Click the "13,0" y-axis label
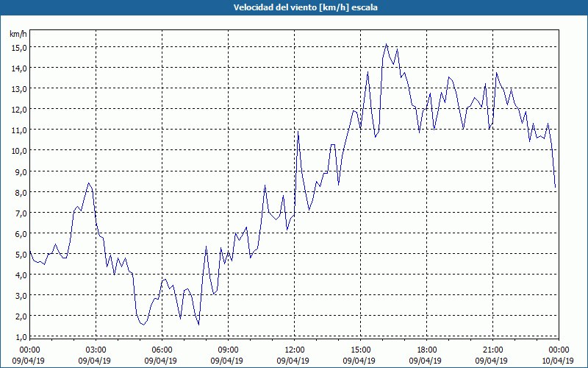The width and height of the screenshot is (588, 368). click(20, 89)
